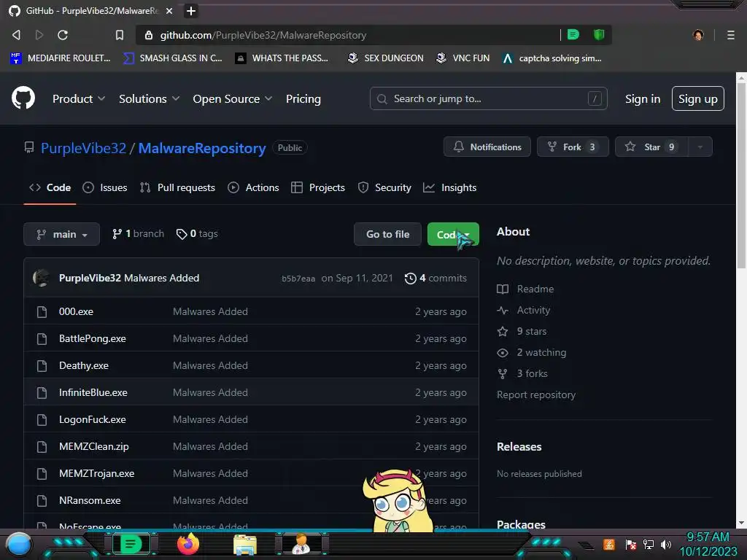View the 4 commits history

(x=436, y=278)
